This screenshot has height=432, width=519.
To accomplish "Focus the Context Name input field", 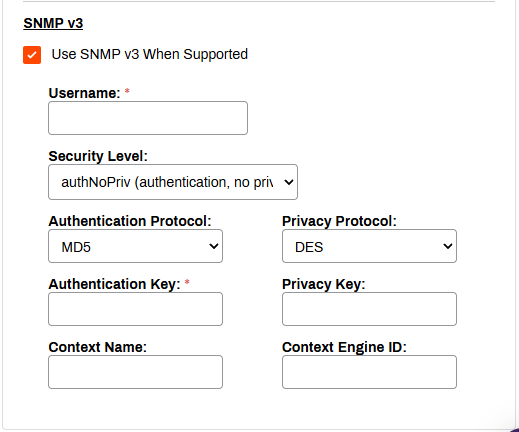I will (135, 372).
